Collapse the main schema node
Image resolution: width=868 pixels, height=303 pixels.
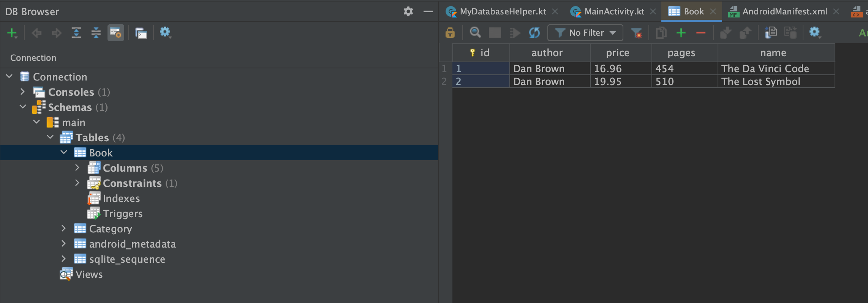(x=36, y=122)
